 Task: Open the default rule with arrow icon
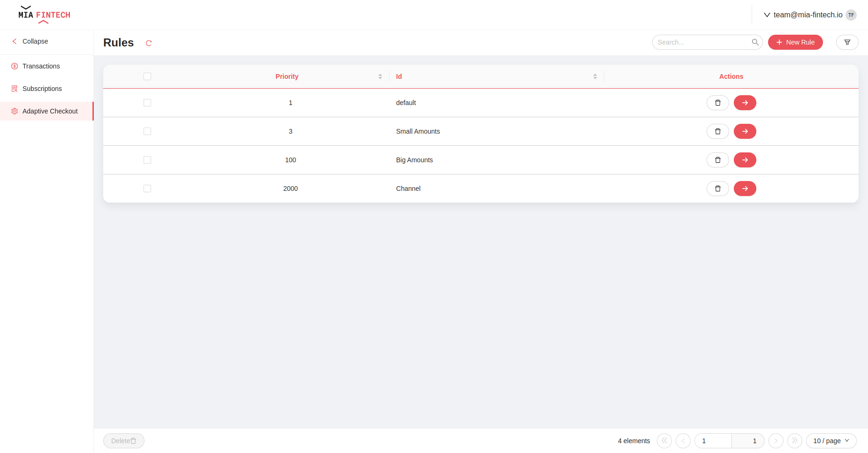point(745,103)
